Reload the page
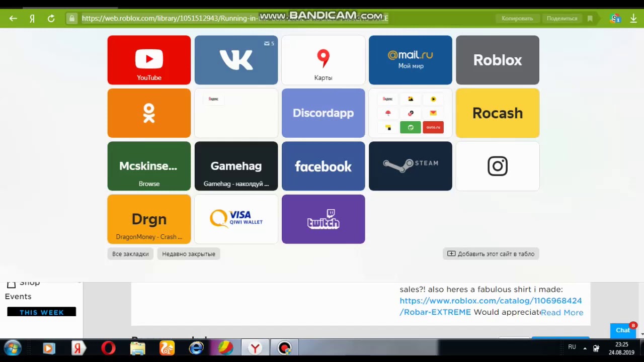Image resolution: width=644 pixels, height=362 pixels. 51,19
